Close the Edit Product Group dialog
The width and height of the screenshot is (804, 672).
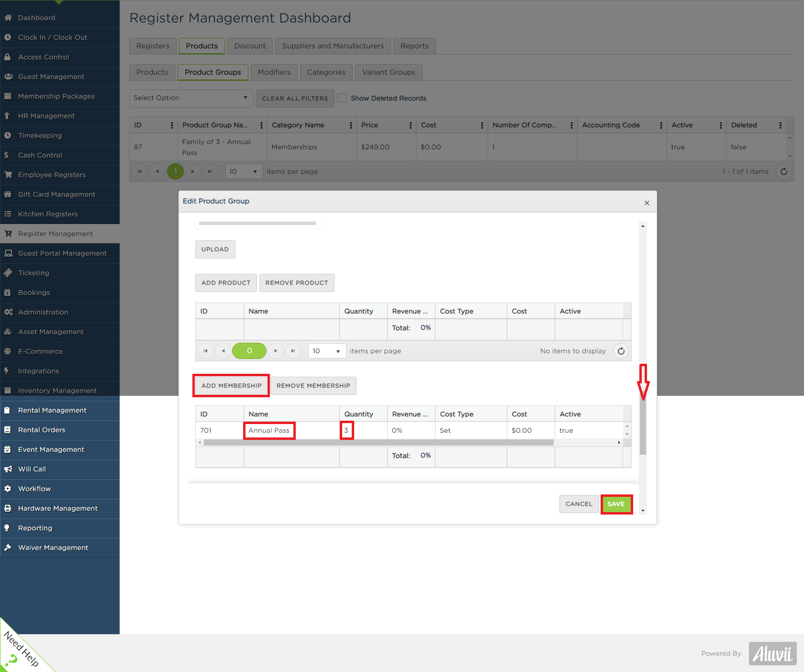[x=647, y=203]
